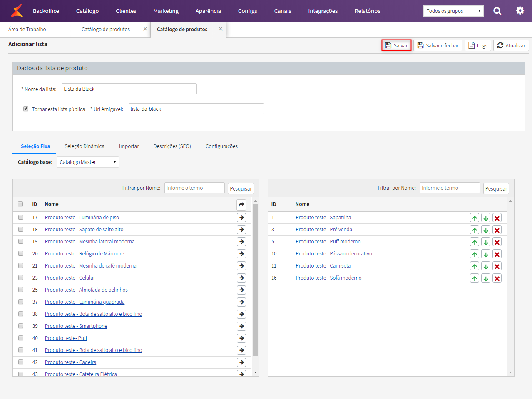
Task: Add Luminária de piso with its arrow button
Action: (x=241, y=218)
